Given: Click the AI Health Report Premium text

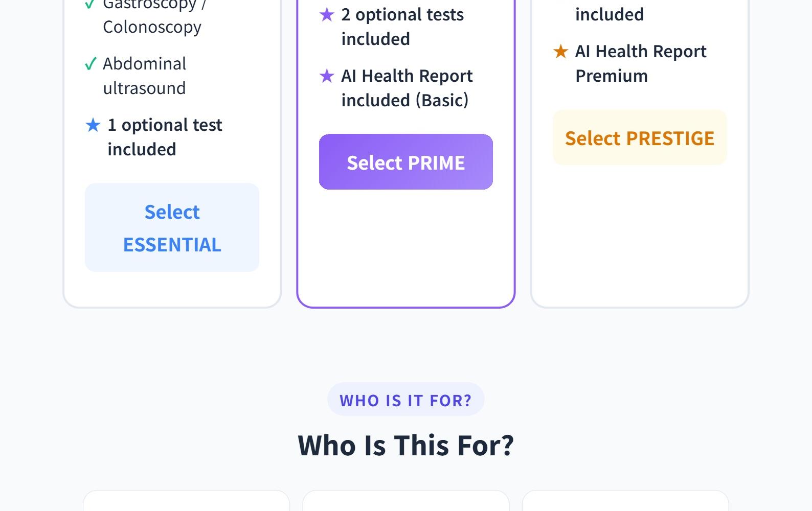Looking at the screenshot, I should pos(641,63).
